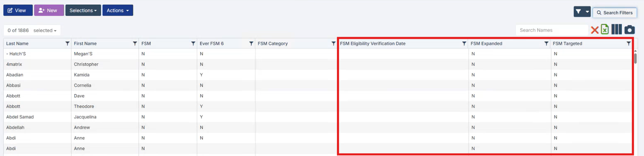
Task: Click the red X clear icon
Action: coord(594,30)
